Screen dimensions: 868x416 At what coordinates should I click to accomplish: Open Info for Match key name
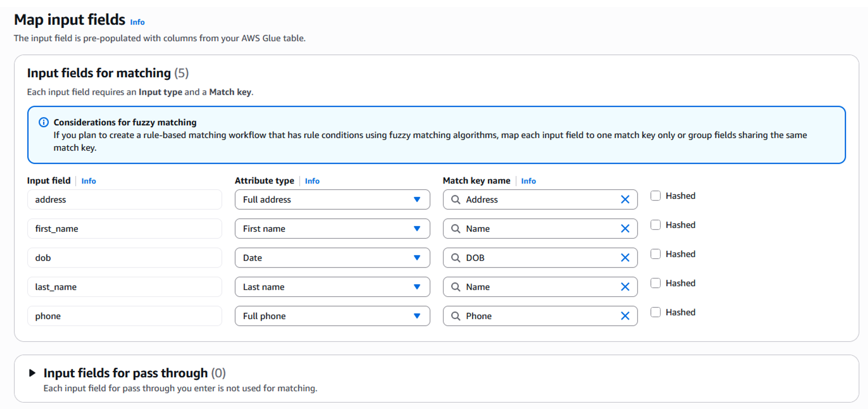point(528,181)
